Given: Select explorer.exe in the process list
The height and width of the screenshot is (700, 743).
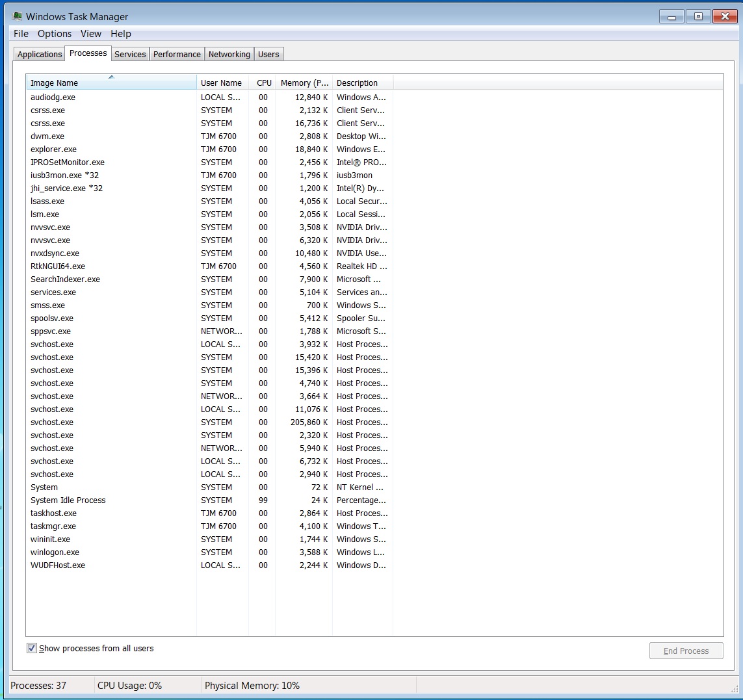Looking at the screenshot, I should (x=209, y=149).
